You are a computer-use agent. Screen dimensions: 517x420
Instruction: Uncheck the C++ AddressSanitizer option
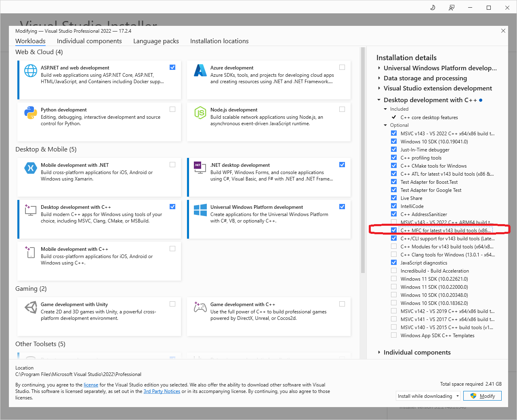[x=394, y=214]
